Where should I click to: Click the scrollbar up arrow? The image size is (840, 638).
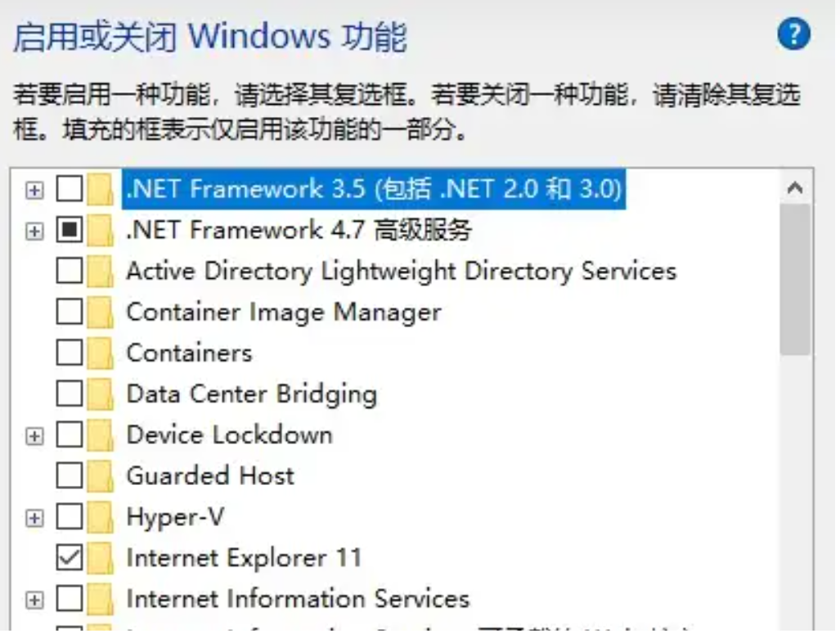click(793, 188)
